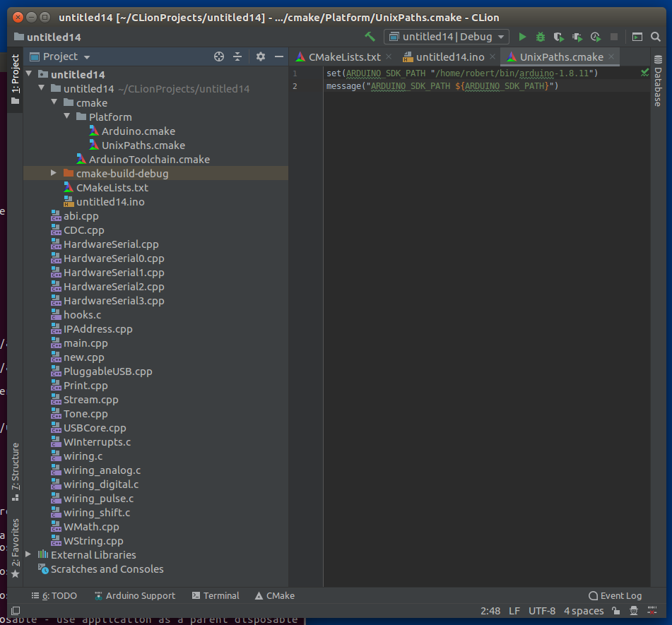Open the Database side panel

[658, 81]
